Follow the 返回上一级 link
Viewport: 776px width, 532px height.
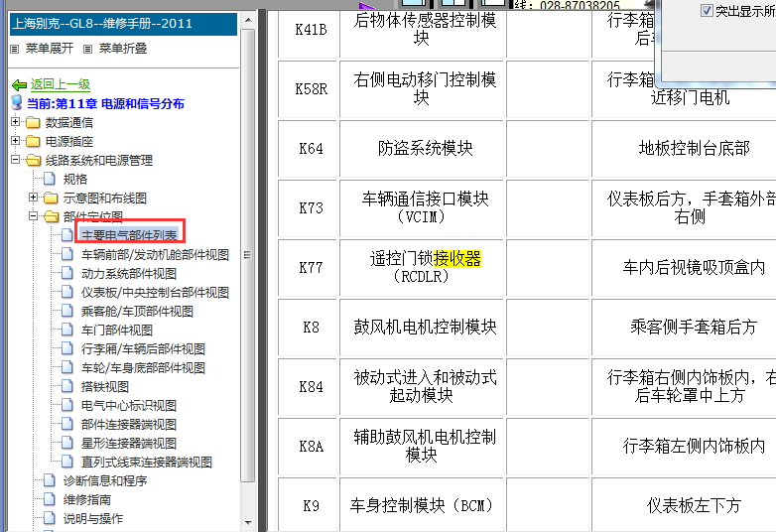pyautogui.click(x=61, y=84)
